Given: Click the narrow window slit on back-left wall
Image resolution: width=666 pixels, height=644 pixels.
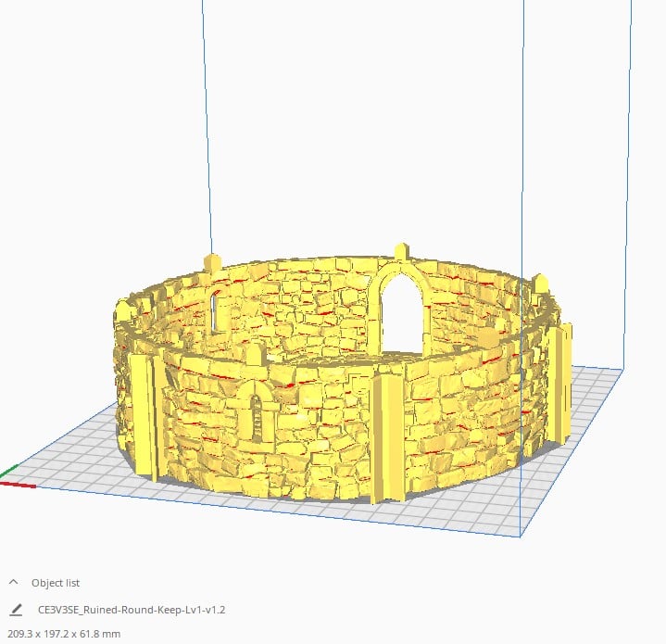Looking at the screenshot, I should 216,310.
